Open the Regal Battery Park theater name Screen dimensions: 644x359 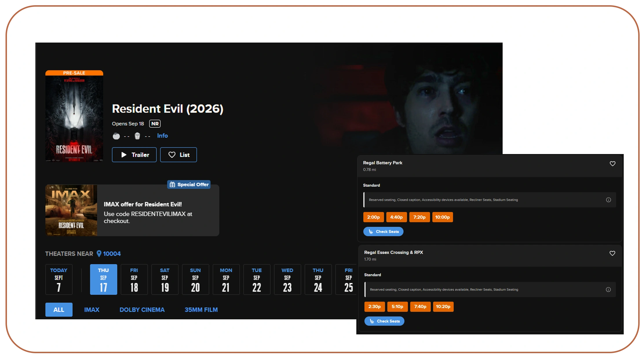383,163
